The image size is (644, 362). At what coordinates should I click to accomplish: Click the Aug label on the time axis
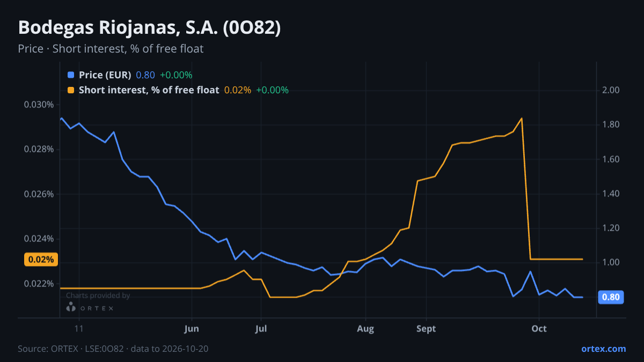tap(365, 329)
